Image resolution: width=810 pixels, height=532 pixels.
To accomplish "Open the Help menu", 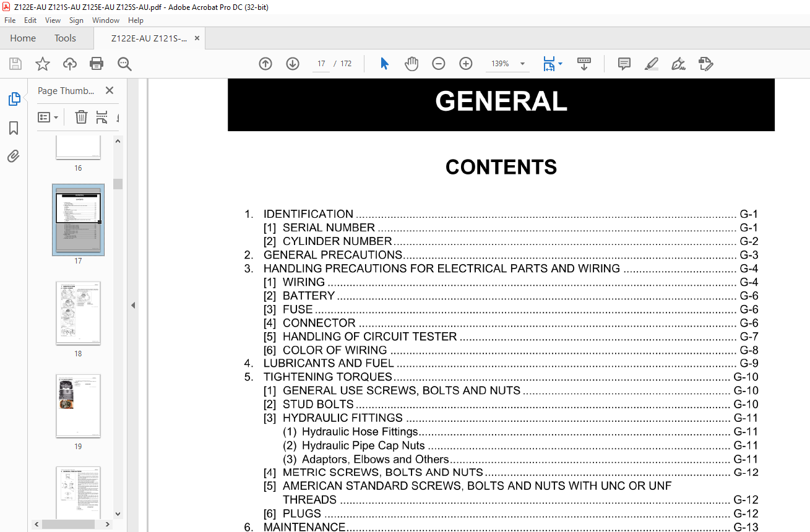I will (136, 20).
